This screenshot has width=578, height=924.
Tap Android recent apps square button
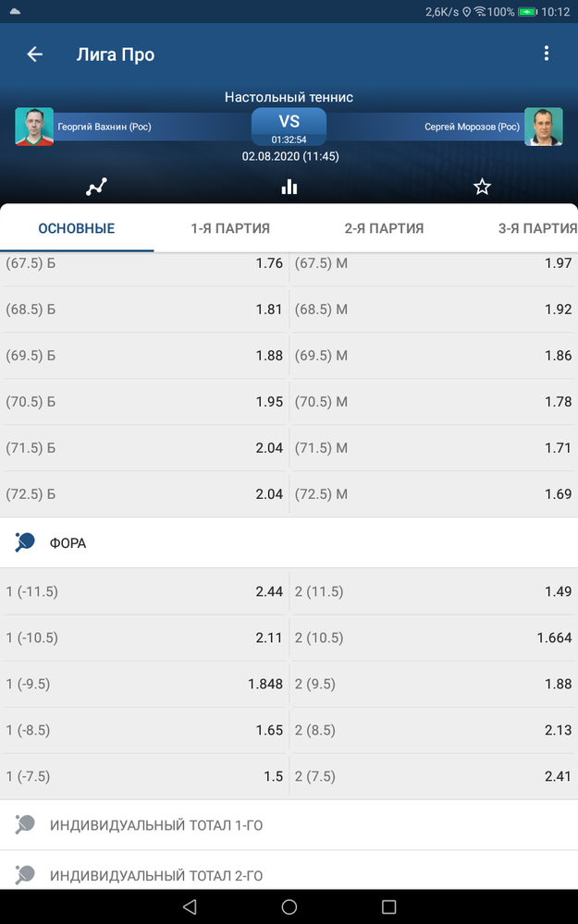[388, 906]
